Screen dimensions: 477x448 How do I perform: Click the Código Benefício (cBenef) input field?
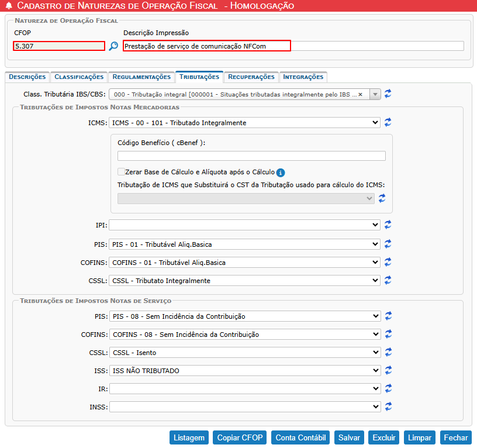coord(251,156)
